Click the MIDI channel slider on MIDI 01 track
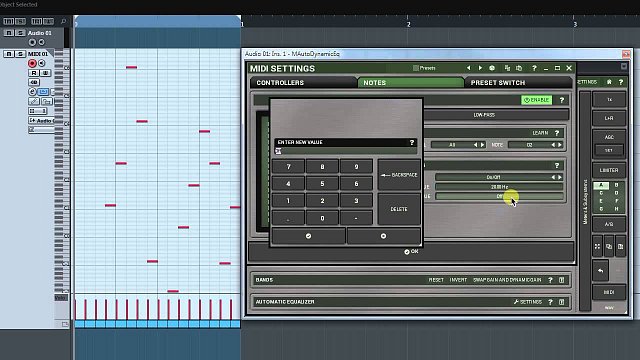The width and height of the screenshot is (640, 360). point(38,111)
